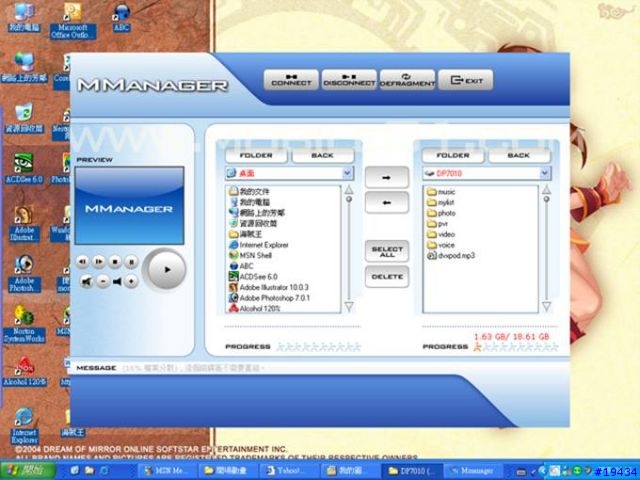Select ABC item in the left list

(x=241, y=266)
